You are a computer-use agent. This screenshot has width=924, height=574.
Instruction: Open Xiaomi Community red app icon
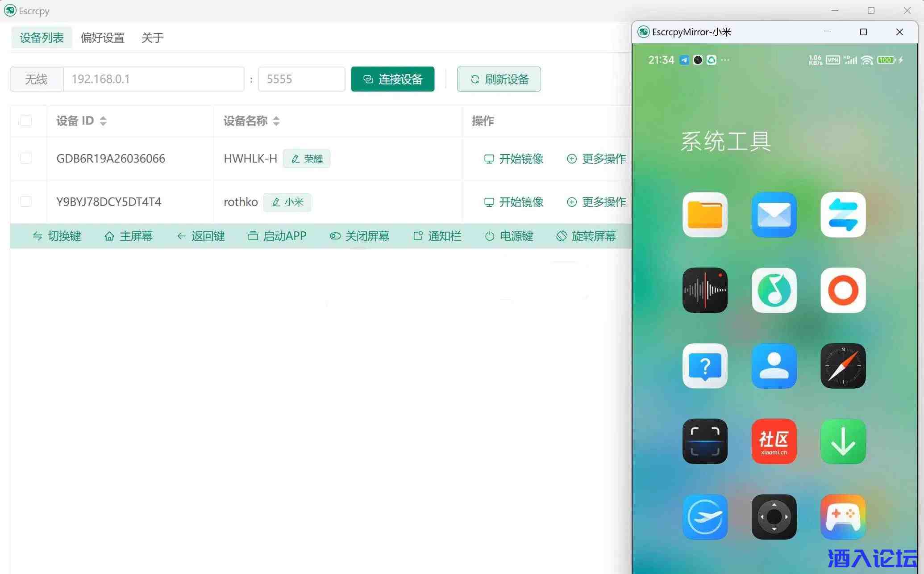pos(774,441)
